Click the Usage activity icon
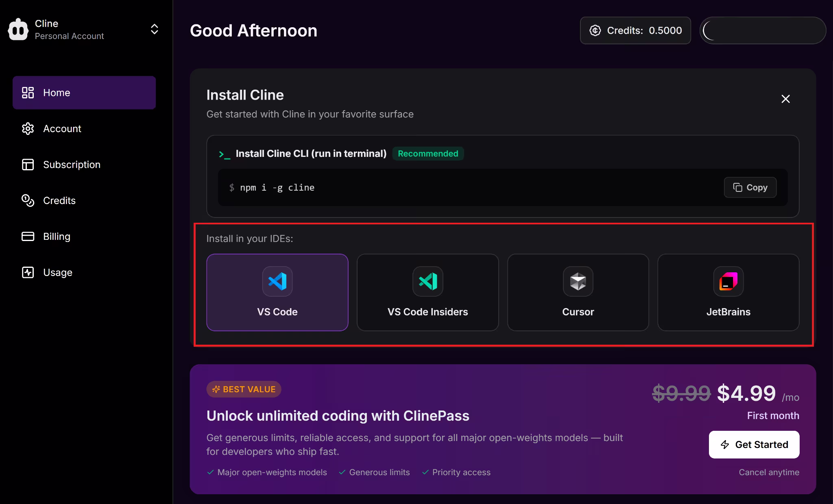Image resolution: width=833 pixels, height=504 pixels. click(x=28, y=272)
